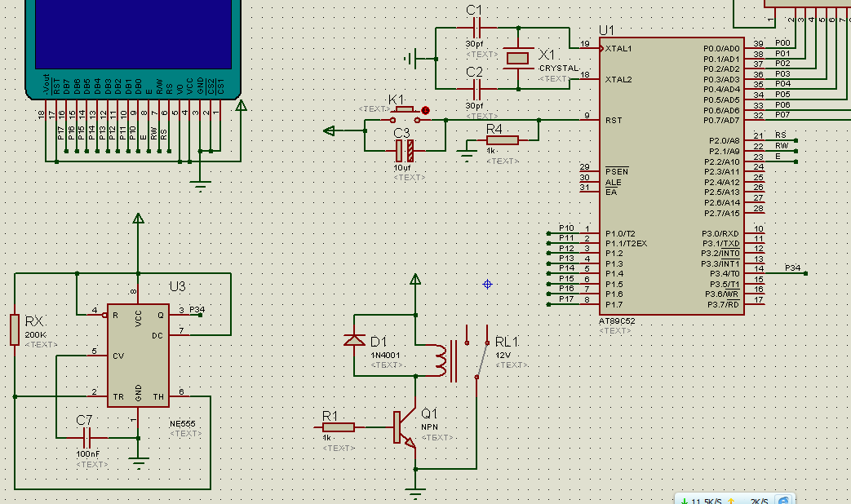The width and height of the screenshot is (851, 504).
Task: Click the P34 terminal label on U1
Action: pos(792,268)
